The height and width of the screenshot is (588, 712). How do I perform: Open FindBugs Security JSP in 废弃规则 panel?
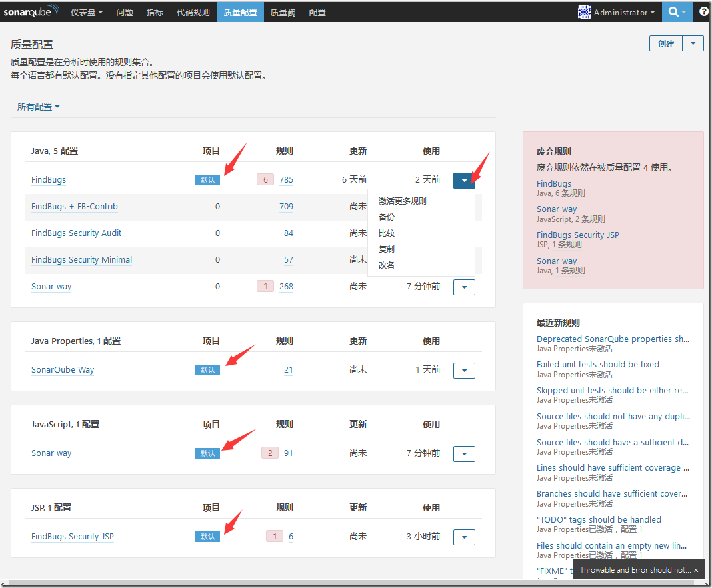coord(577,235)
